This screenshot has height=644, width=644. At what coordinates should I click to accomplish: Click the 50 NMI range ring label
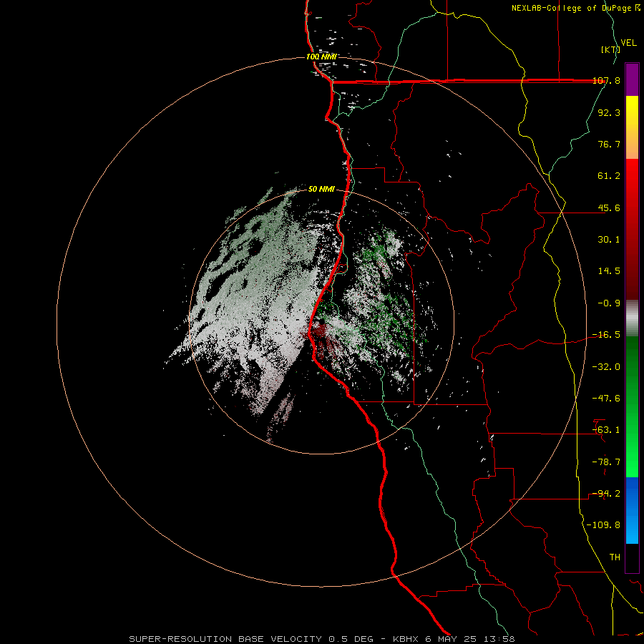[x=321, y=189]
